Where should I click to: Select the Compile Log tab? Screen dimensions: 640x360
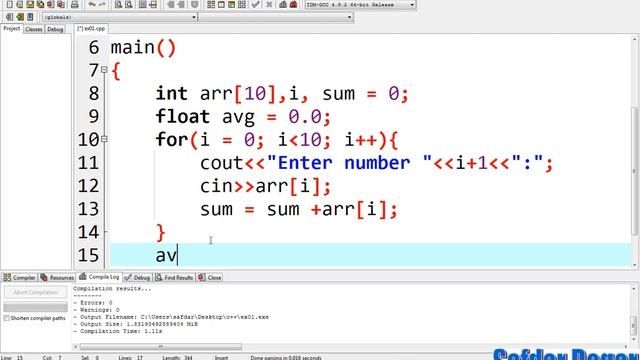[x=99, y=277]
